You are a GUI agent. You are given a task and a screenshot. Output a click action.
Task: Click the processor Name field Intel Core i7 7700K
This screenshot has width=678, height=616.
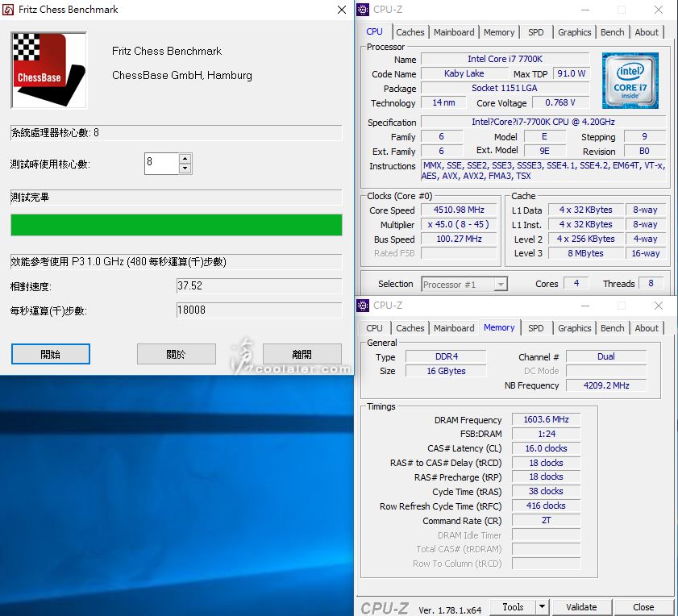[x=505, y=59]
